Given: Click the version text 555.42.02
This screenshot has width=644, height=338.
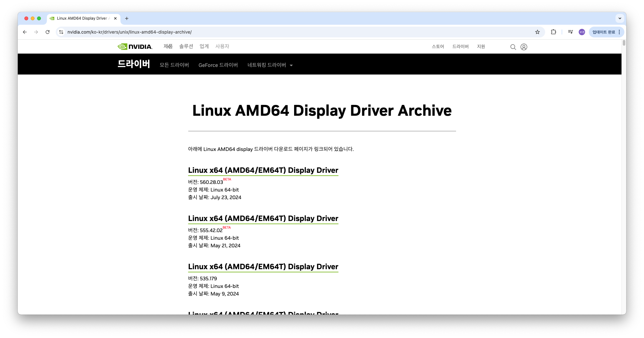Looking at the screenshot, I should (211, 230).
